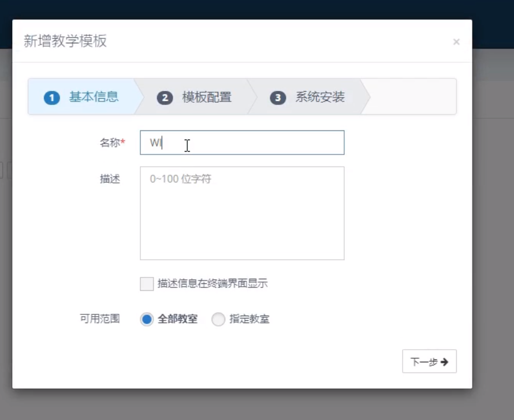
Task: Enable the 描述信息在终端界面显示 checkbox
Action: [147, 284]
